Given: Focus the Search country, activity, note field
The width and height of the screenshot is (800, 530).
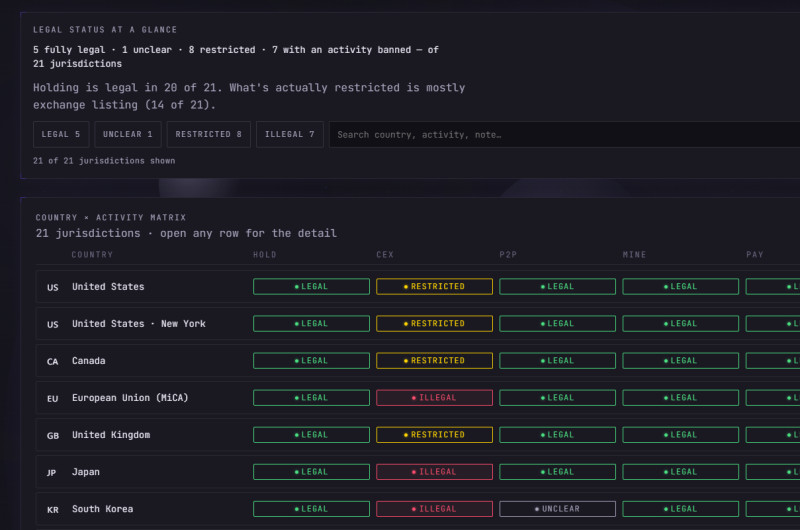Looking at the screenshot, I should click(x=564, y=135).
